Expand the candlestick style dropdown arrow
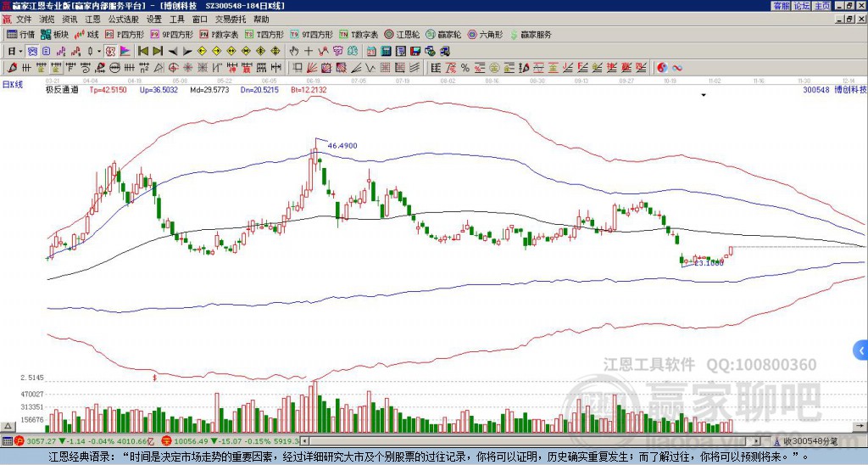 point(99,52)
